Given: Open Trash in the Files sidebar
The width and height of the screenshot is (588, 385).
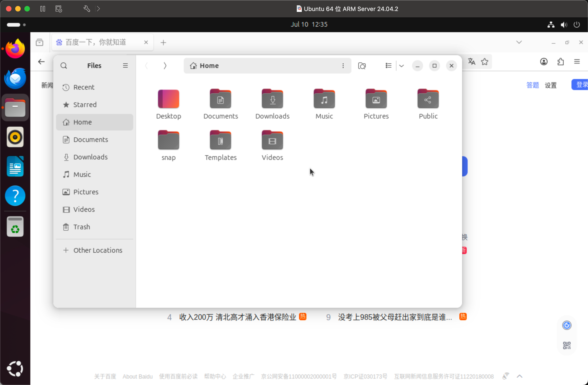Looking at the screenshot, I should click(94, 227).
